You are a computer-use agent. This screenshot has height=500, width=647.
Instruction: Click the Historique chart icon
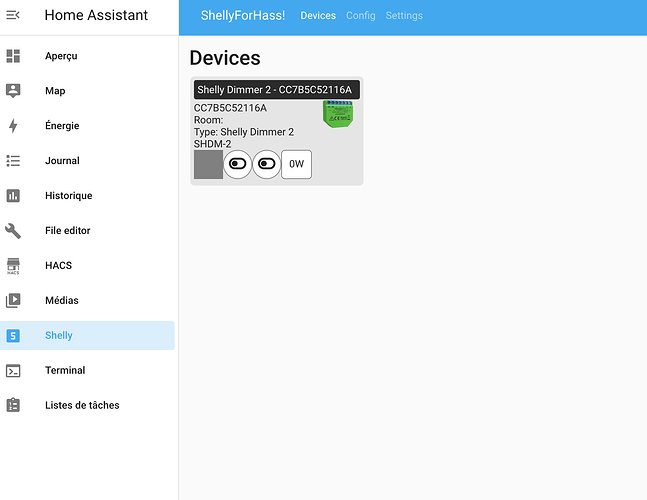point(13,196)
